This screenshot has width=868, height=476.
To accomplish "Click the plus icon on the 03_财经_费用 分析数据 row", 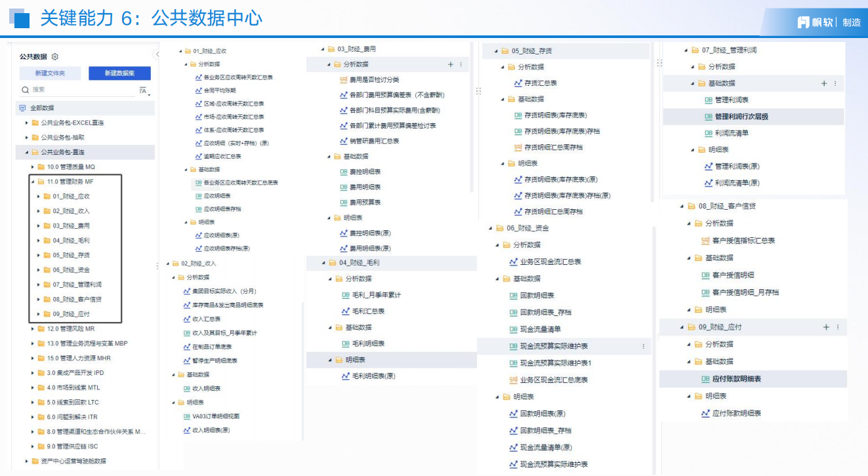I will [x=451, y=64].
